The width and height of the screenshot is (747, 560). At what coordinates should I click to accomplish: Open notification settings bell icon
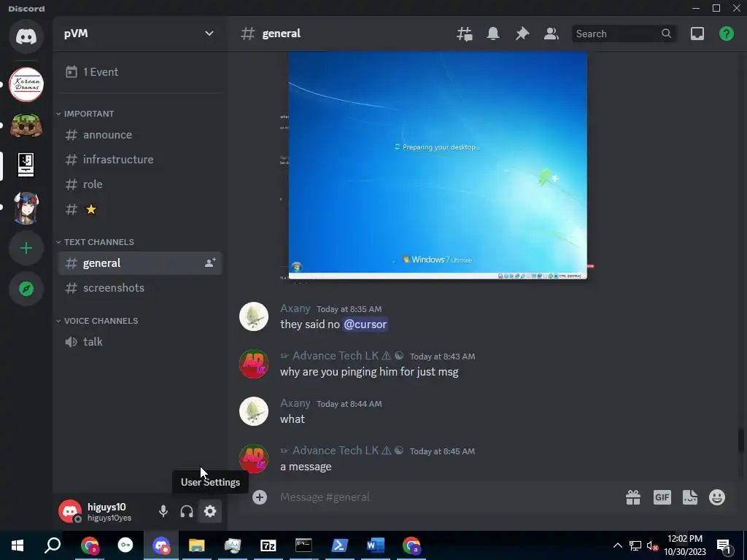[493, 34]
